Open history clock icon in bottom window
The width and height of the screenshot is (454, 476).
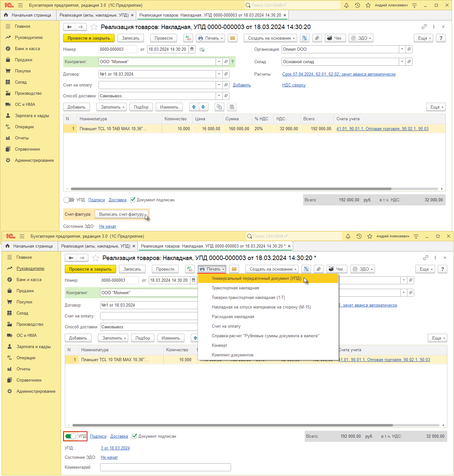tap(359, 236)
